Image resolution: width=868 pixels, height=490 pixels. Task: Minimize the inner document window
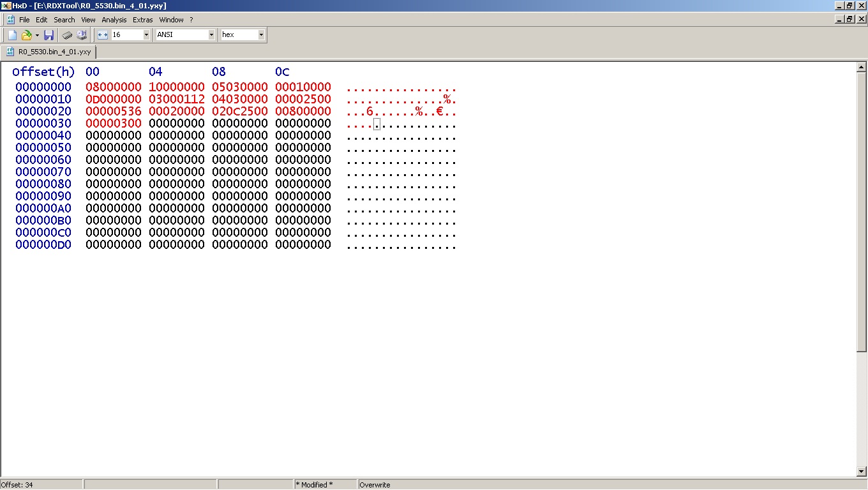pyautogui.click(x=839, y=19)
